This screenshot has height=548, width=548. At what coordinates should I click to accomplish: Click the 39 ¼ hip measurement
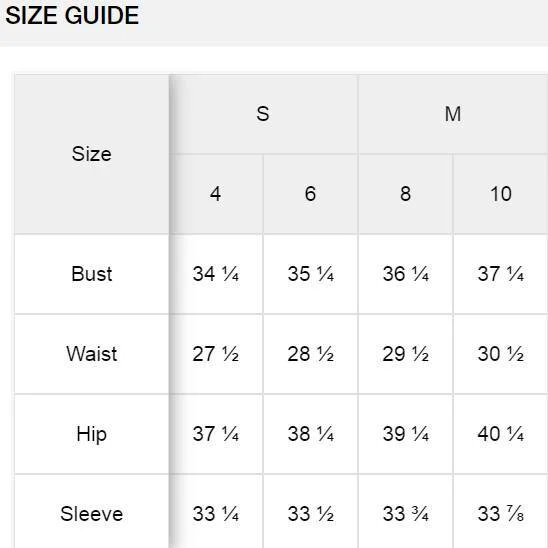[x=405, y=434]
